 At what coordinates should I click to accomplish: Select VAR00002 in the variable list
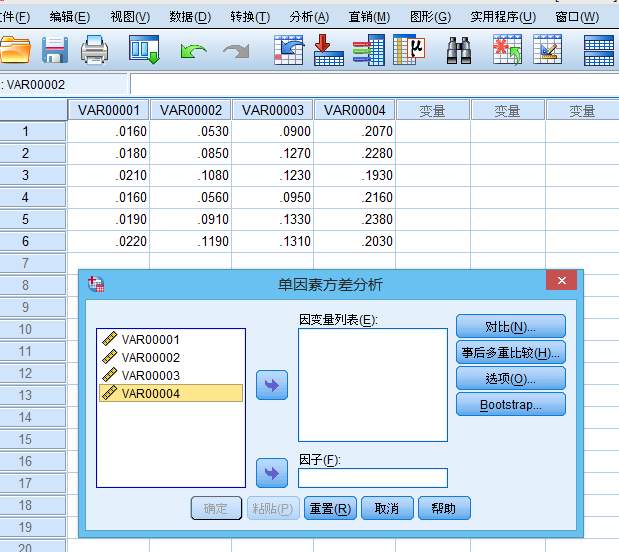(x=171, y=357)
